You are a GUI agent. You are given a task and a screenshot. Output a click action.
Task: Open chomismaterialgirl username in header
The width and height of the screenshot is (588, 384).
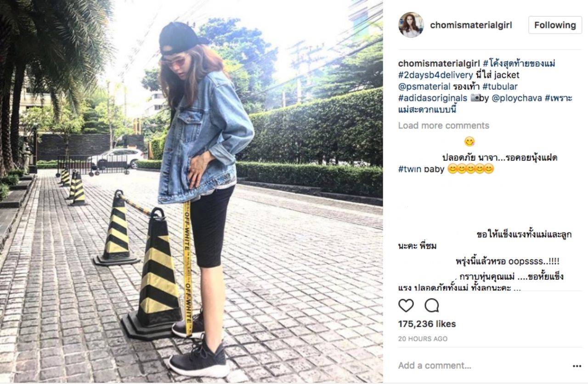coord(471,25)
